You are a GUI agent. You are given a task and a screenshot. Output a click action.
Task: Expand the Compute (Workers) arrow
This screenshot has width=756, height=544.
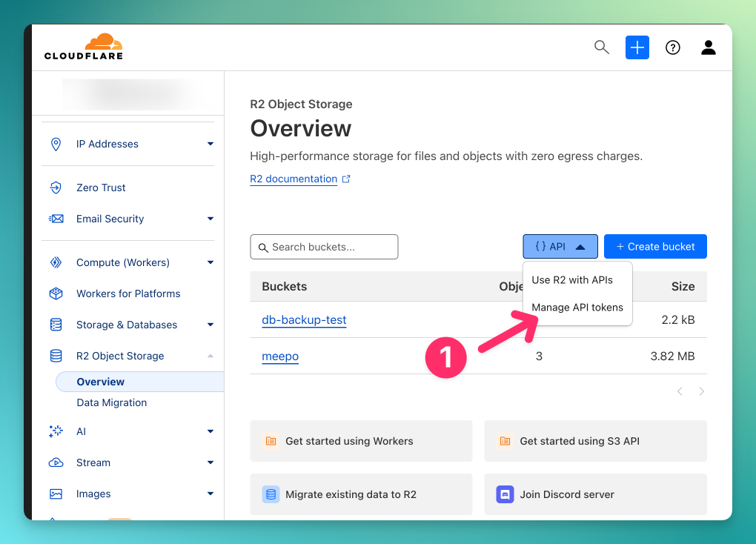(210, 262)
